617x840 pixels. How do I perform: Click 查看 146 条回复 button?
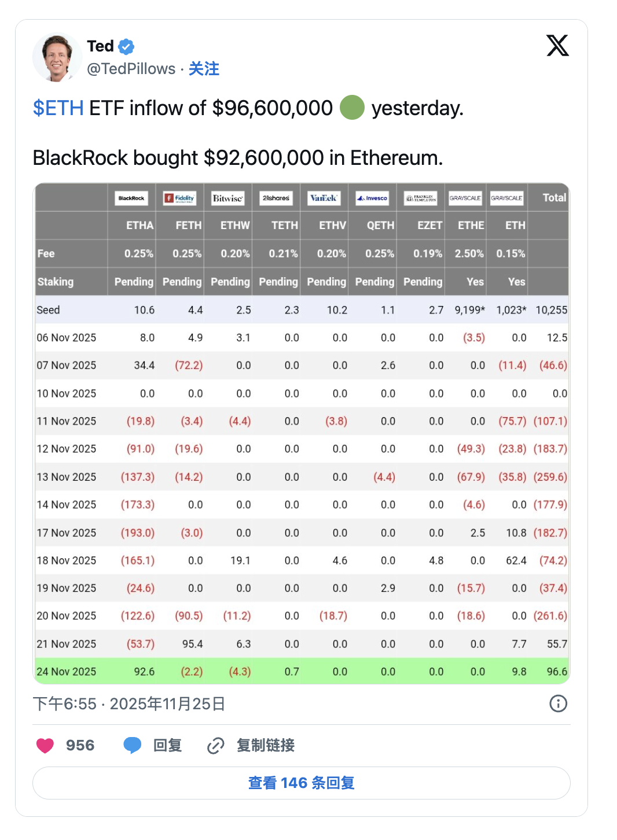[302, 783]
